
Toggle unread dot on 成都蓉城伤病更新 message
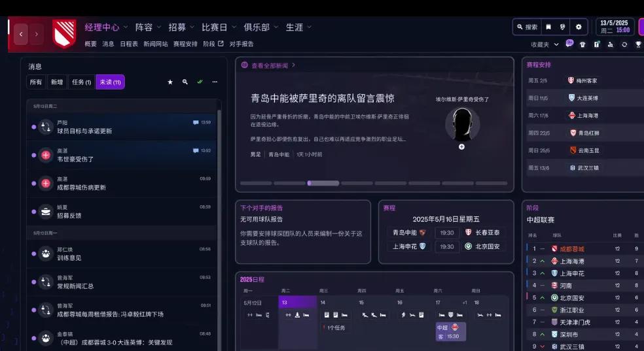tap(33, 183)
